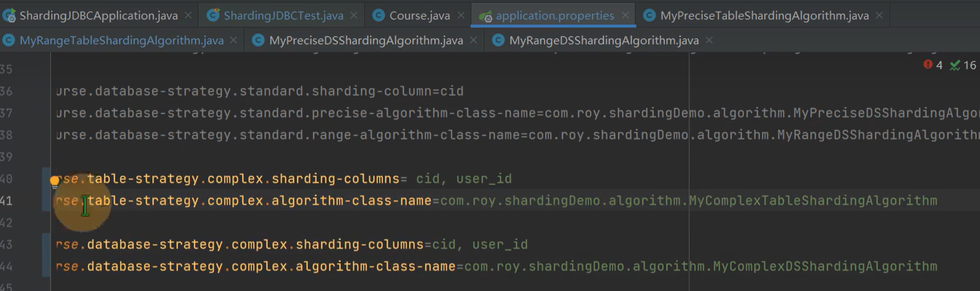Click the yellow intention lightbulb icon
The image size is (980, 291).
click(x=54, y=181)
